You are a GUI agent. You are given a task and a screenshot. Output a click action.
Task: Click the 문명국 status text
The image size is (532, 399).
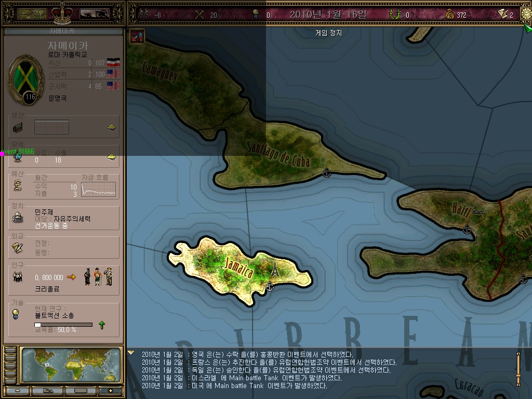coord(57,98)
